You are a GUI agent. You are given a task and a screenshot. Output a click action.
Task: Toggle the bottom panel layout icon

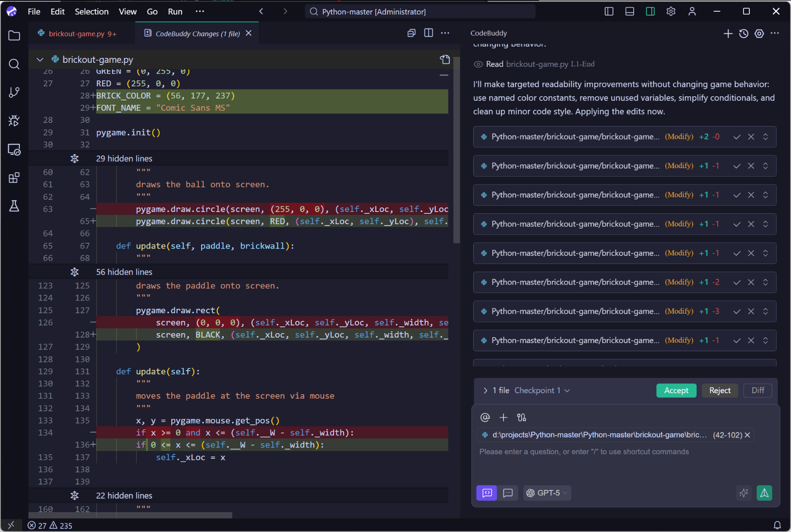629,12
